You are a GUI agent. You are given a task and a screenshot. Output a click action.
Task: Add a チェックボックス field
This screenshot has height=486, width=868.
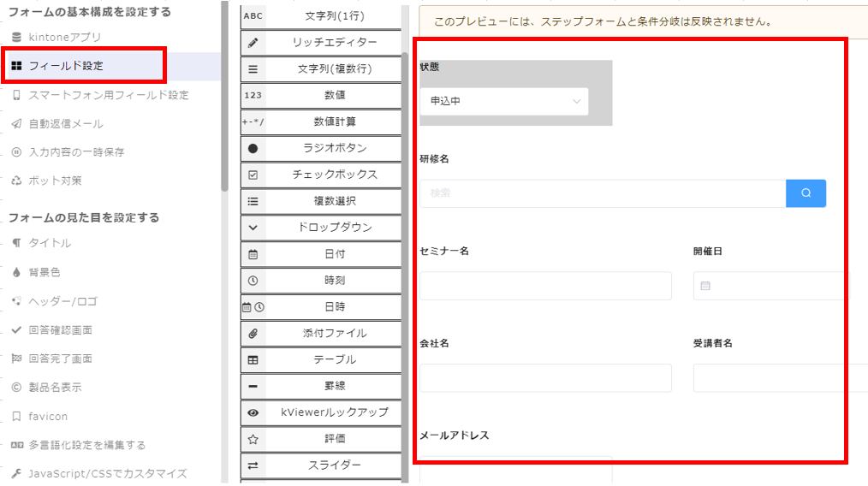point(321,175)
